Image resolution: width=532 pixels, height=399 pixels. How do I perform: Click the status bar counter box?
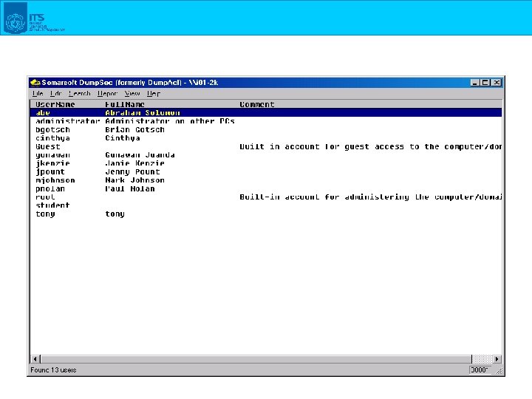click(x=480, y=370)
